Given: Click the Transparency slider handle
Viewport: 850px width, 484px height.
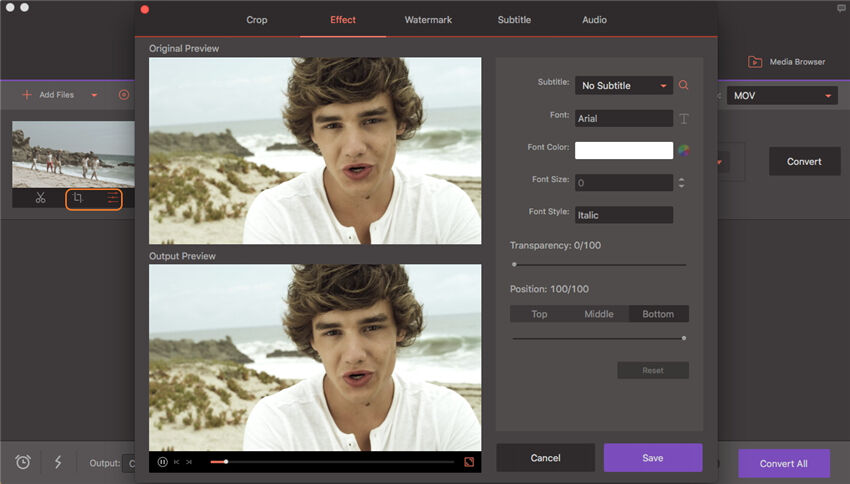Looking at the screenshot, I should pyautogui.click(x=514, y=264).
